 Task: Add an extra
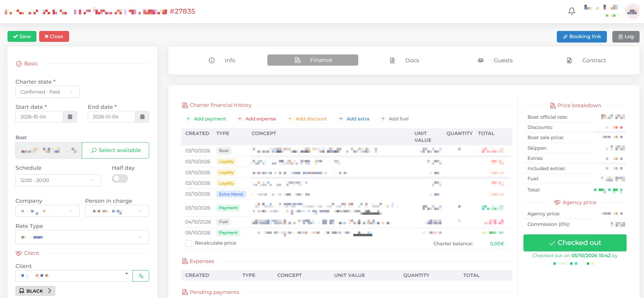(x=354, y=119)
